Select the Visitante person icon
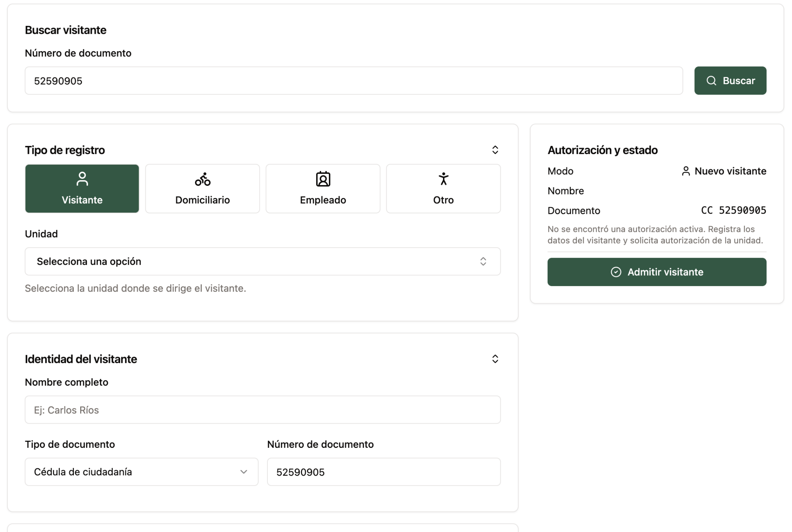Viewport: 792px width, 532px height. point(82,179)
